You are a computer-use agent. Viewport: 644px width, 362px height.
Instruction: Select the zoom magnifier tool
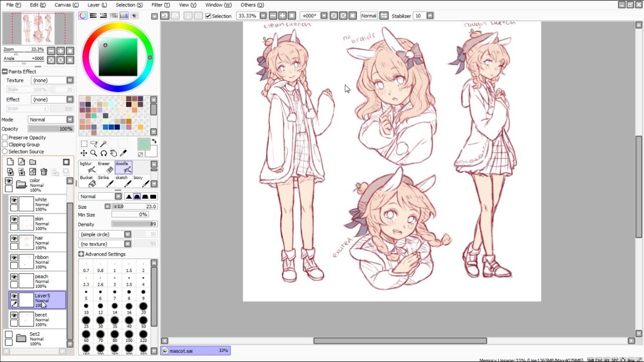[x=94, y=153]
